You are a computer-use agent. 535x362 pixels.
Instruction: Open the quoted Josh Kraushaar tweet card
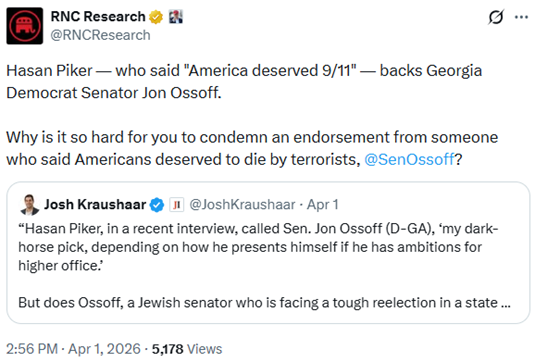click(268, 252)
